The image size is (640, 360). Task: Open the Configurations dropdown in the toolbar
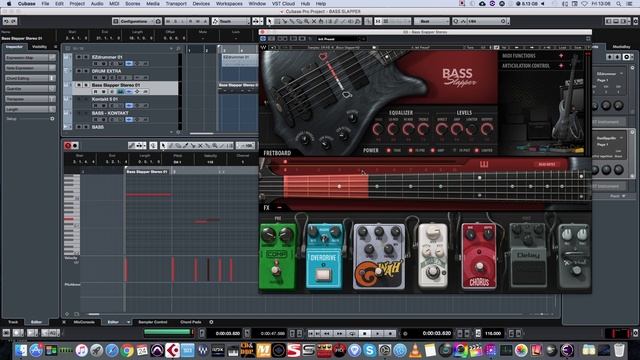(x=137, y=21)
